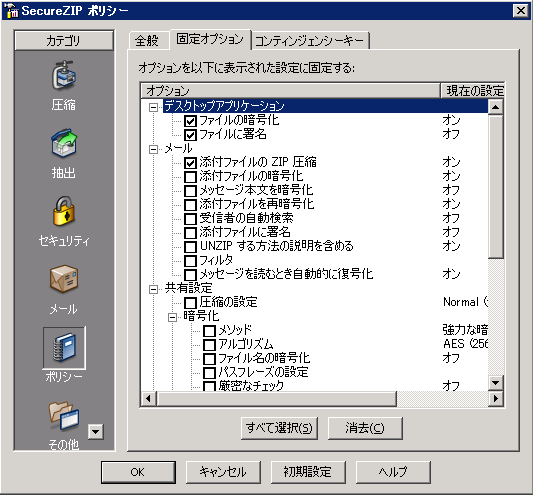Image resolution: width=533 pixels, height=495 pixels.
Task: Click the options list vertical scrollbar thumb
Action: pos(495,187)
